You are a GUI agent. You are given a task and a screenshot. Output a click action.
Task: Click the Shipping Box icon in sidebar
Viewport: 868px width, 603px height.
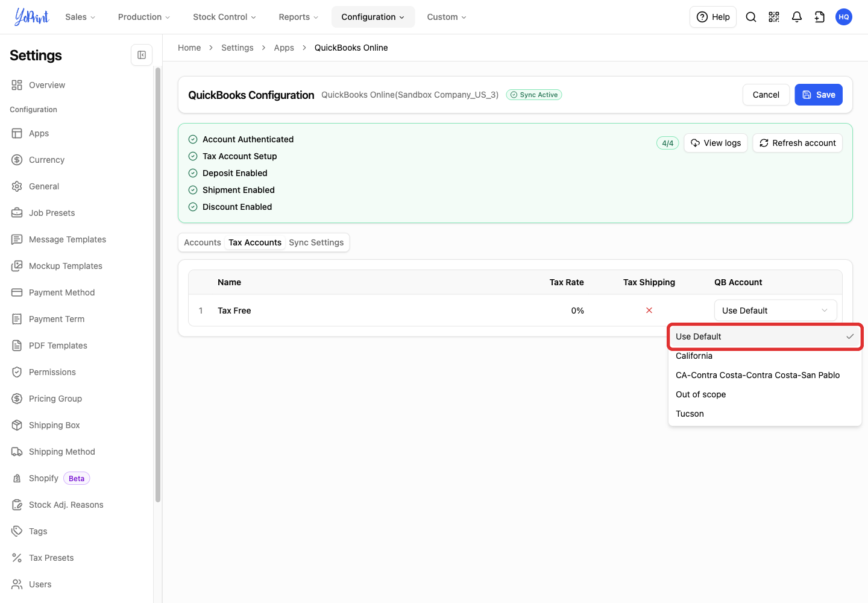[17, 425]
